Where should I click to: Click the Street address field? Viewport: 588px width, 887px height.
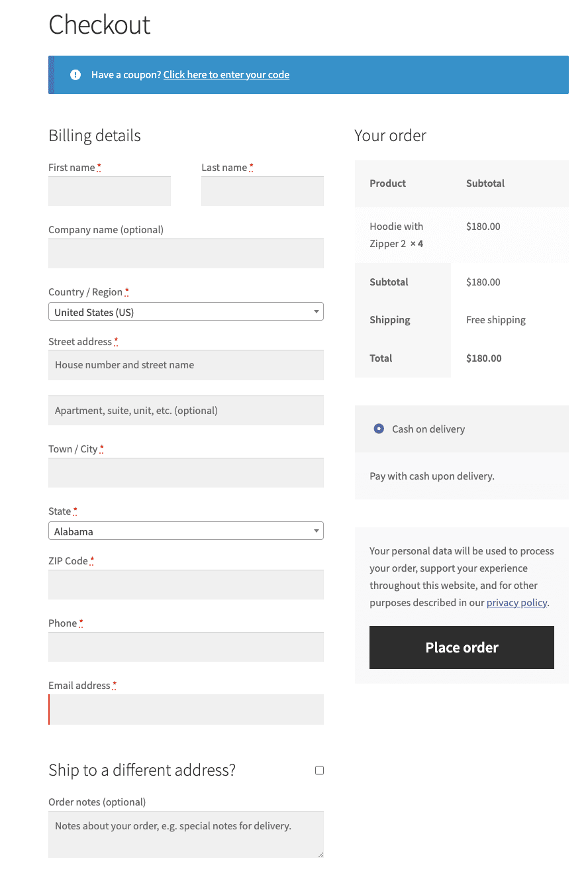pos(185,365)
